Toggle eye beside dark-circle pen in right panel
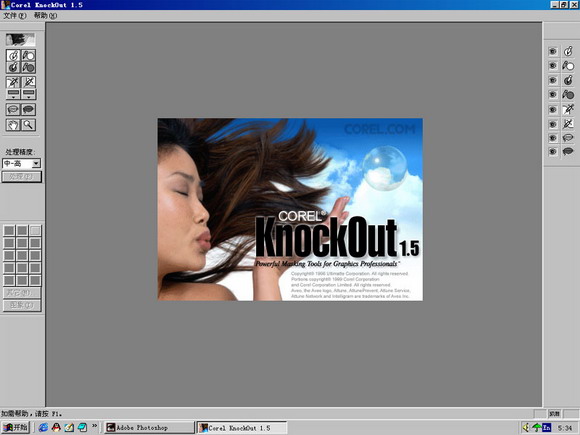The image size is (580, 435). [553, 80]
